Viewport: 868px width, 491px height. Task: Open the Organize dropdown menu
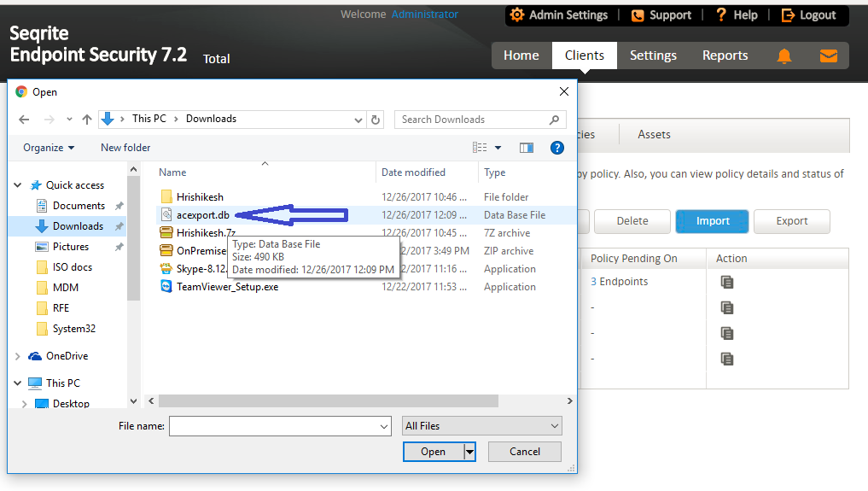tap(49, 148)
